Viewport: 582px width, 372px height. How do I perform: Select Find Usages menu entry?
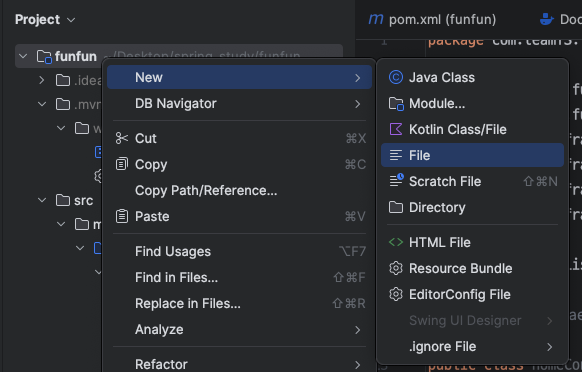pos(239,251)
